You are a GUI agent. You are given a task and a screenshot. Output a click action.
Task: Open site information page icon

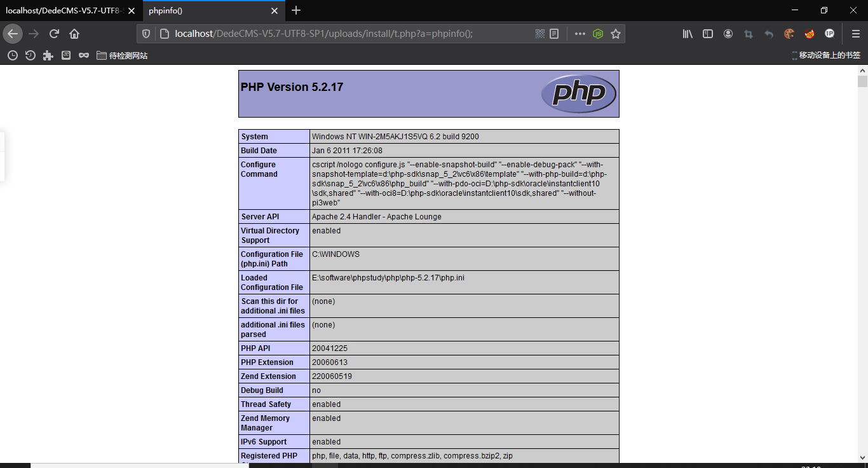pos(163,34)
